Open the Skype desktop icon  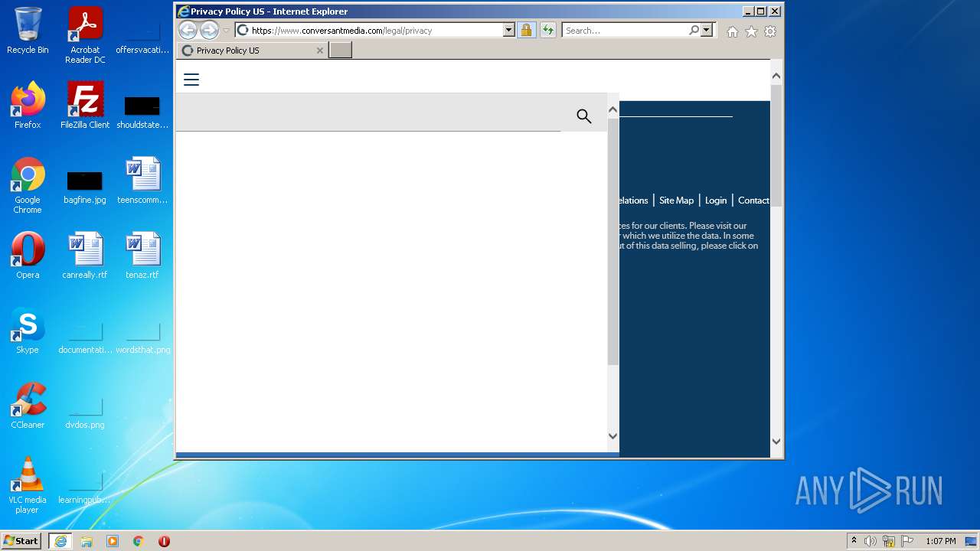point(28,330)
